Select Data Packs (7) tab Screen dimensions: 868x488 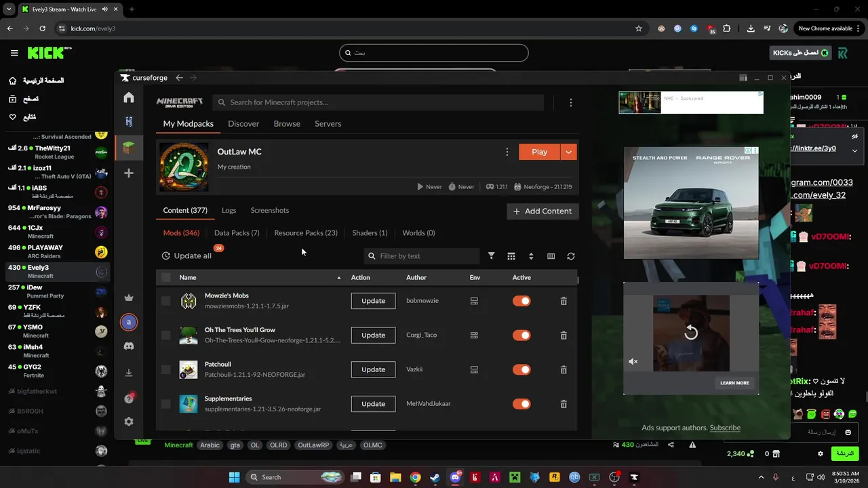pos(237,233)
